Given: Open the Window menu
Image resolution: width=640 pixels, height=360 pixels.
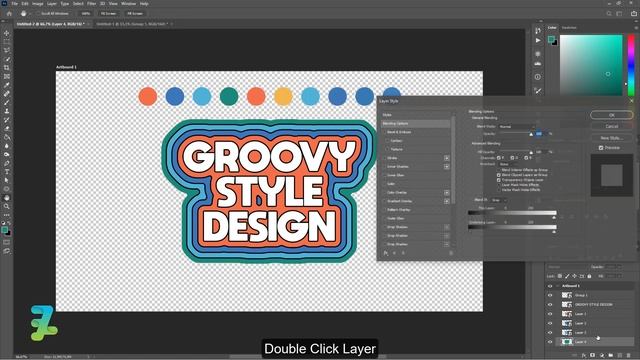Looking at the screenshot, I should click(x=128, y=4).
